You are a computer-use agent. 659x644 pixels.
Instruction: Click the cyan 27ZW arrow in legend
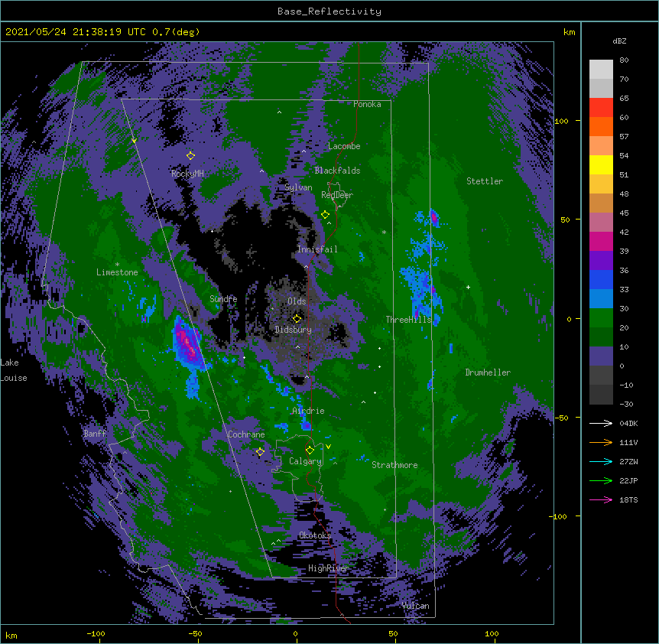click(x=601, y=461)
